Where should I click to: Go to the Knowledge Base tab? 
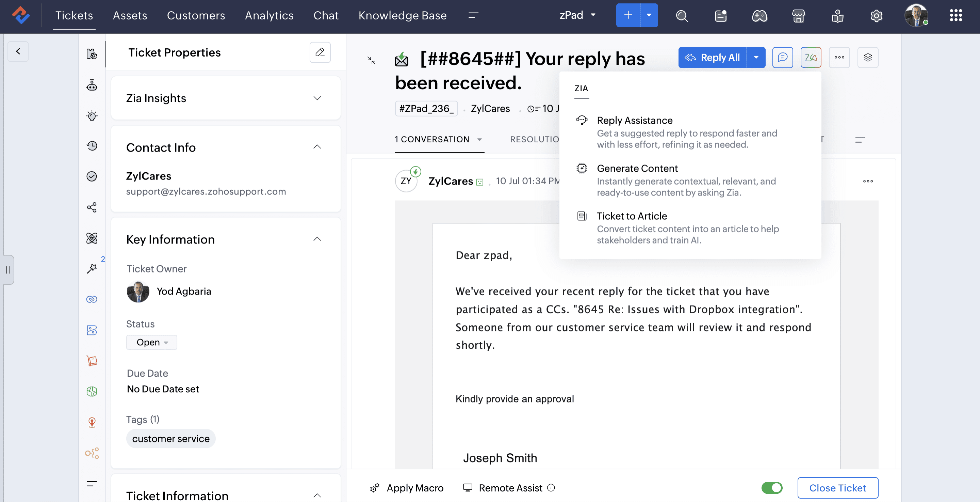point(403,15)
